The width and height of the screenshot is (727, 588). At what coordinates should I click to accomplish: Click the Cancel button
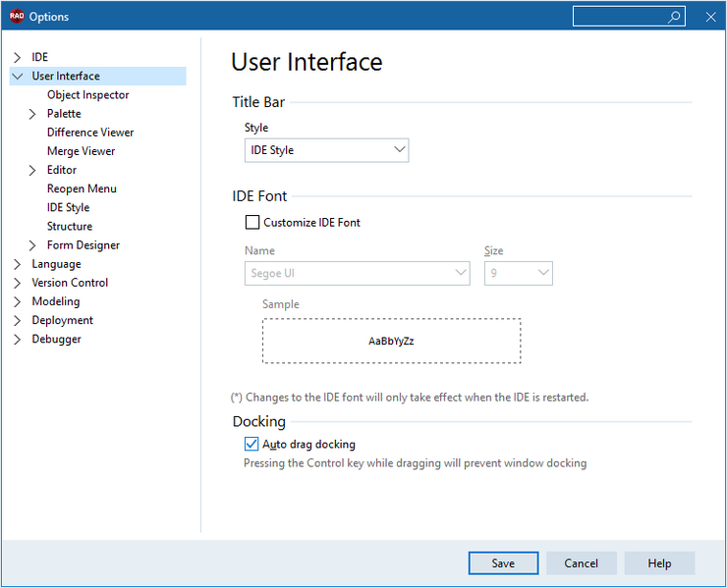click(581, 563)
